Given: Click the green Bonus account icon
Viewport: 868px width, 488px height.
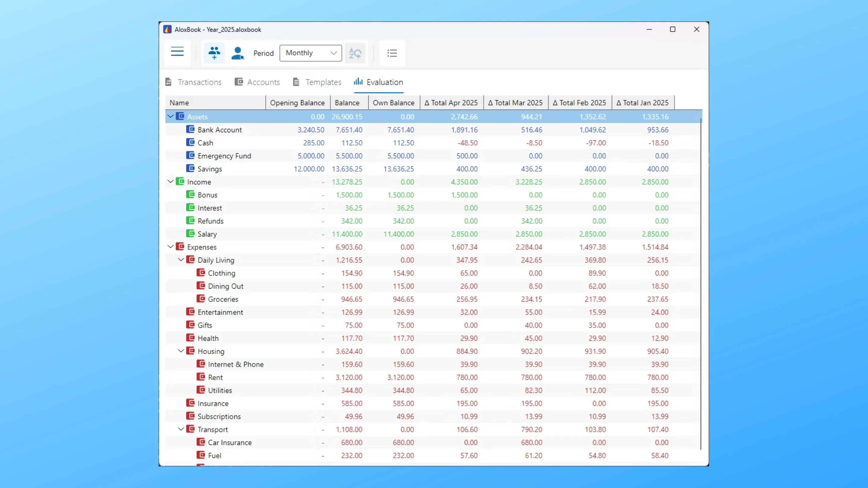Looking at the screenshot, I should click(x=190, y=194).
